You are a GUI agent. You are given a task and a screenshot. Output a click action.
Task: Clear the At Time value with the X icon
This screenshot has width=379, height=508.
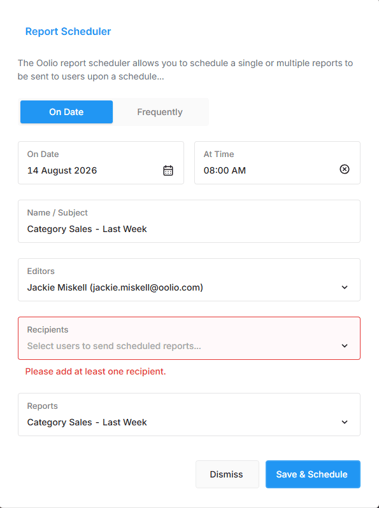point(344,169)
